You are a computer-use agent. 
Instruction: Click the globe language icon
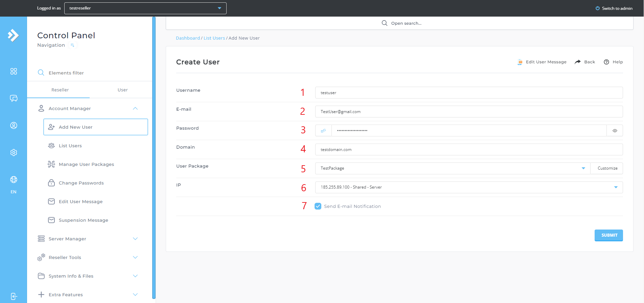(x=14, y=180)
